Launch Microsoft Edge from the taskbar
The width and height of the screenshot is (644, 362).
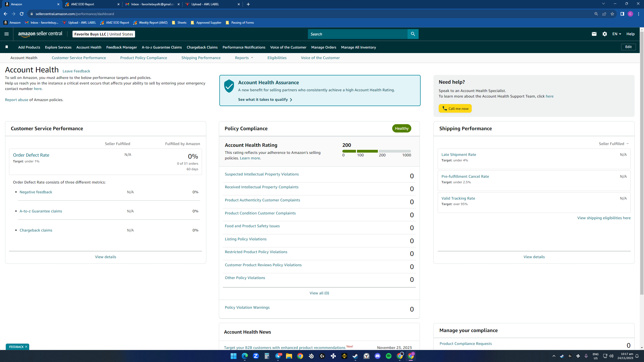click(245, 356)
